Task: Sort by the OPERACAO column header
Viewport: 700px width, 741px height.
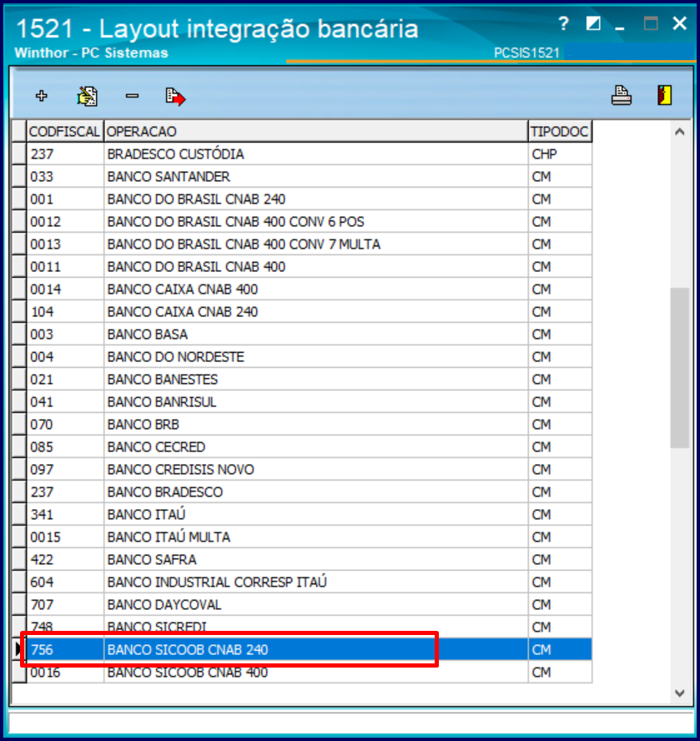Action: [x=315, y=132]
